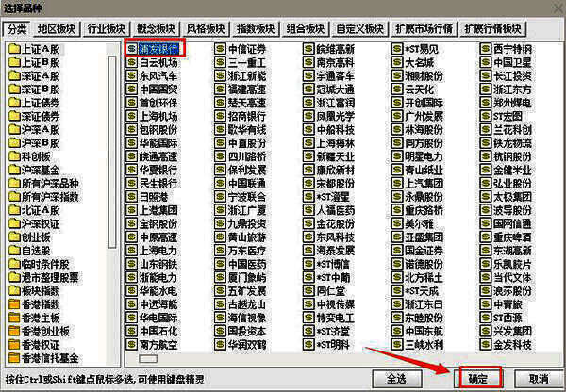Click the category list vertical scrollbar thumb

[112, 152]
